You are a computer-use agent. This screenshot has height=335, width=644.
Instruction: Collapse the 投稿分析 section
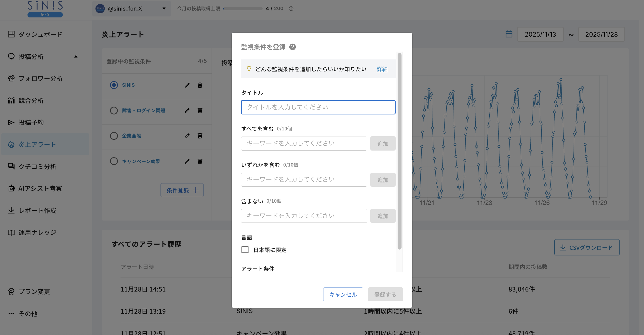click(76, 56)
